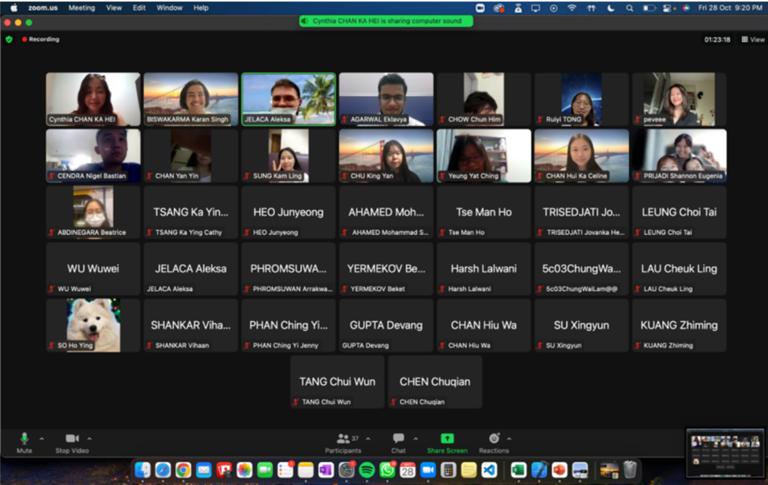Open the Meeting menu
The width and height of the screenshot is (768, 485).
click(x=81, y=8)
